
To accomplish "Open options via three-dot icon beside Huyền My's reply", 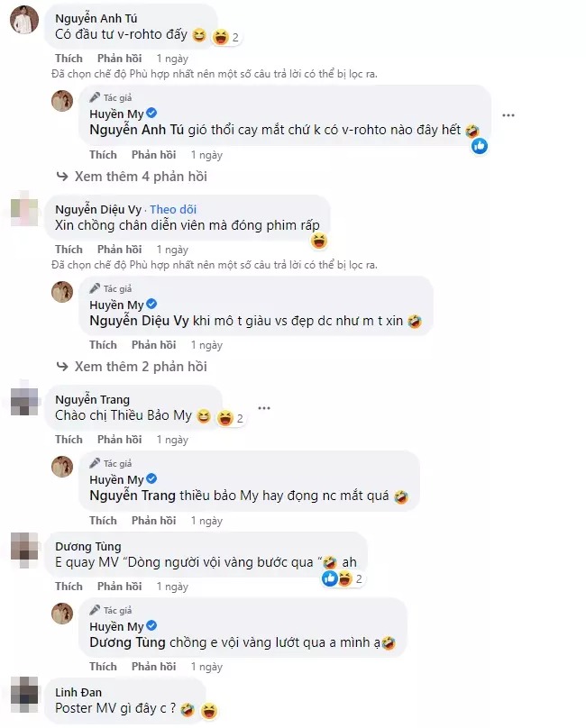I will point(508,115).
